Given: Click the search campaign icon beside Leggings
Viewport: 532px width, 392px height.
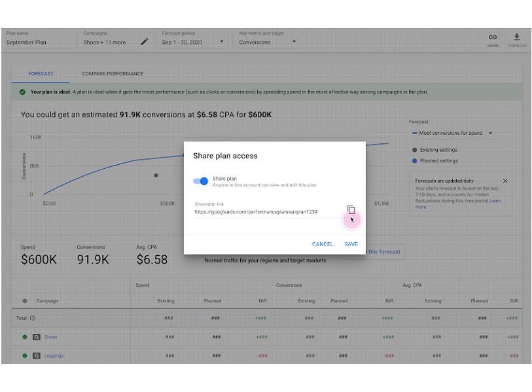Looking at the screenshot, I should click(36, 356).
